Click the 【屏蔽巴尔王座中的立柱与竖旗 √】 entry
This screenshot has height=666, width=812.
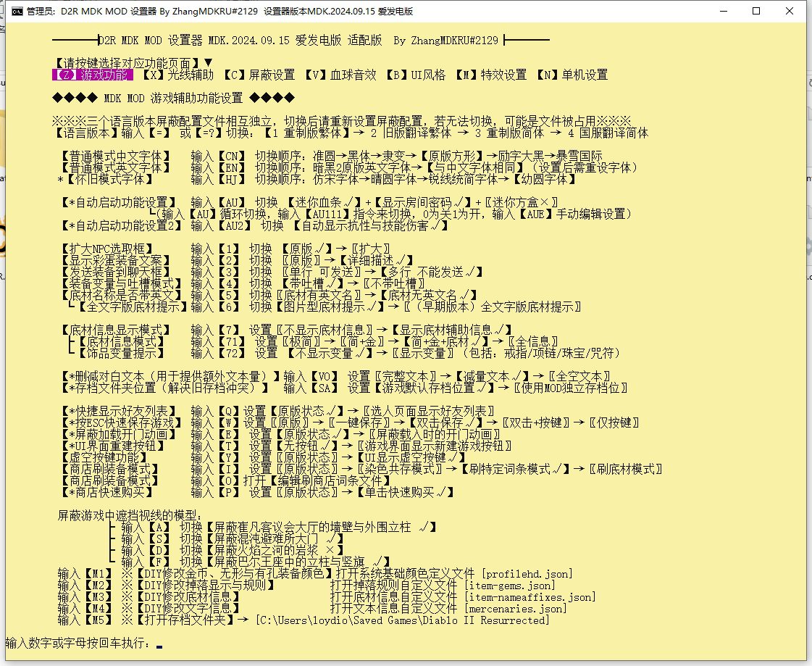(x=298, y=562)
